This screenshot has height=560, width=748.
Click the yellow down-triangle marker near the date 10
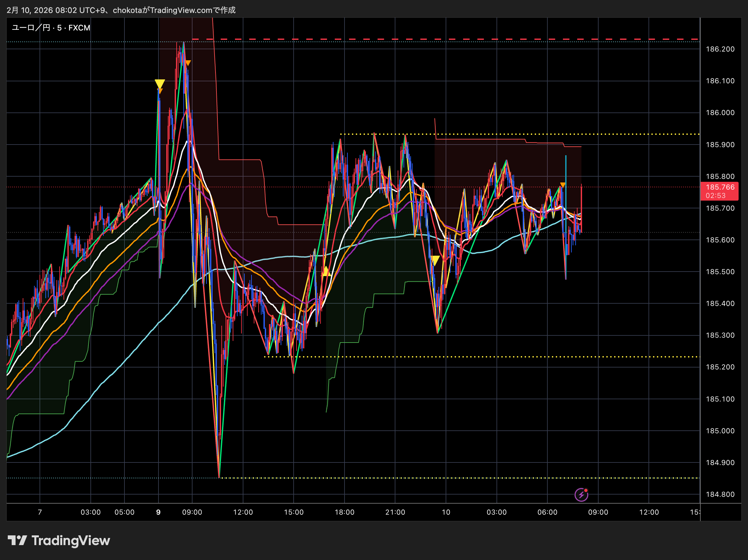coord(435,260)
